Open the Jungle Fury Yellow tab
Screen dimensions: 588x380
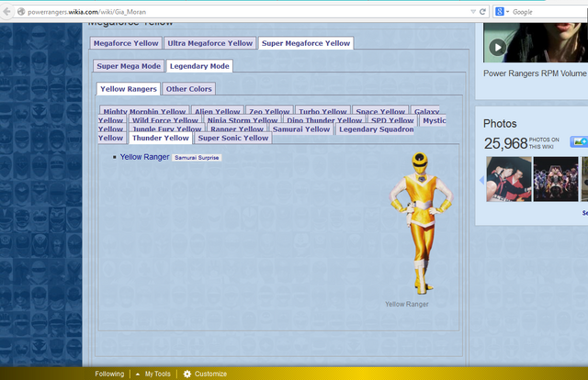coord(167,129)
